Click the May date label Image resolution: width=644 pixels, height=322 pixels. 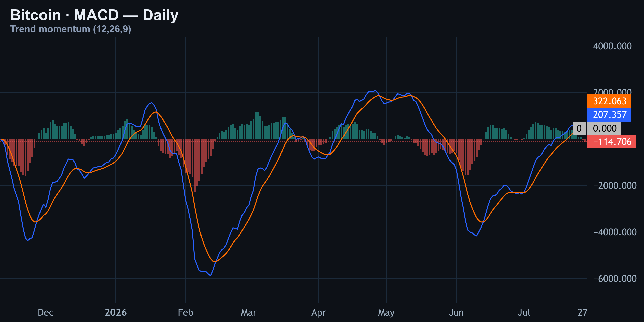tap(386, 312)
